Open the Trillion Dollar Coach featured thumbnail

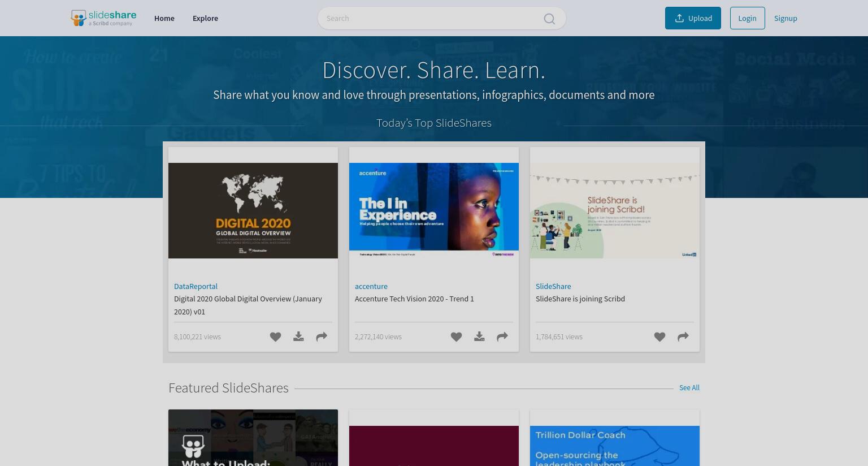pos(615,446)
